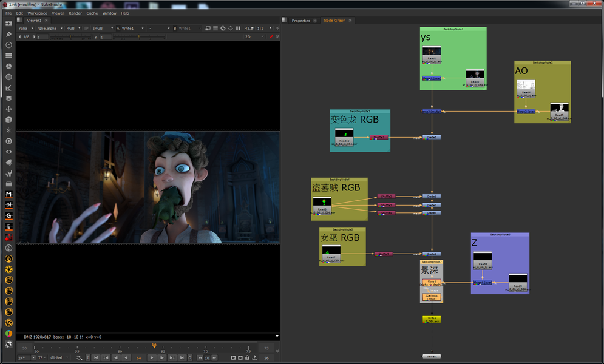Toggle the timeline O out-point button

190,358
